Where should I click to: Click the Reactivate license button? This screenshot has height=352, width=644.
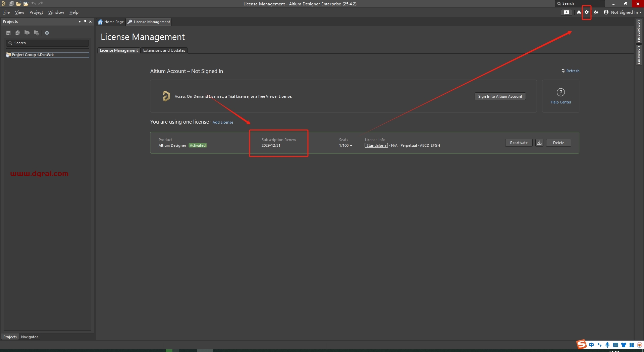tap(519, 143)
